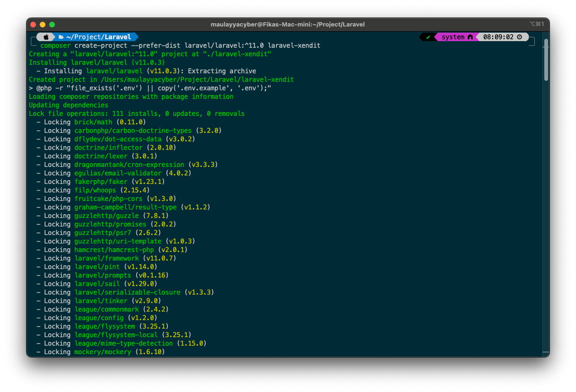
Task: Click league/mime-type-detection package name
Action: point(124,343)
